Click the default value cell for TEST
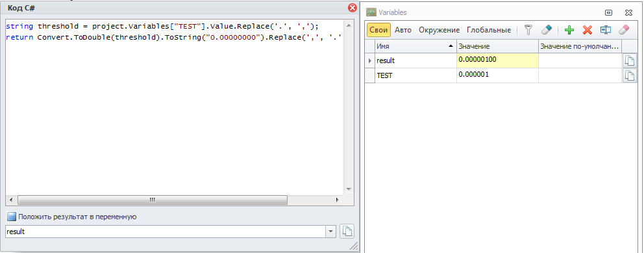The image size is (644, 253). click(x=580, y=75)
